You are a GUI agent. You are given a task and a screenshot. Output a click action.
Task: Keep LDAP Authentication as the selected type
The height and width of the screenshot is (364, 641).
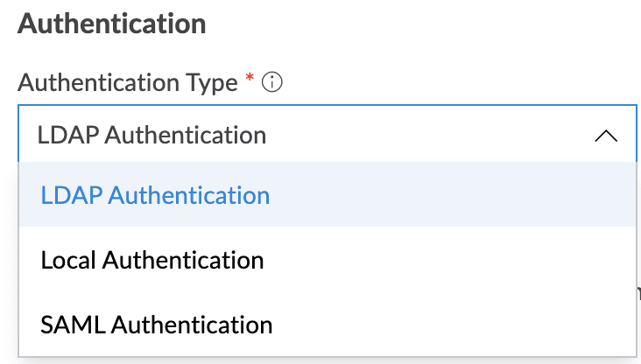155,194
